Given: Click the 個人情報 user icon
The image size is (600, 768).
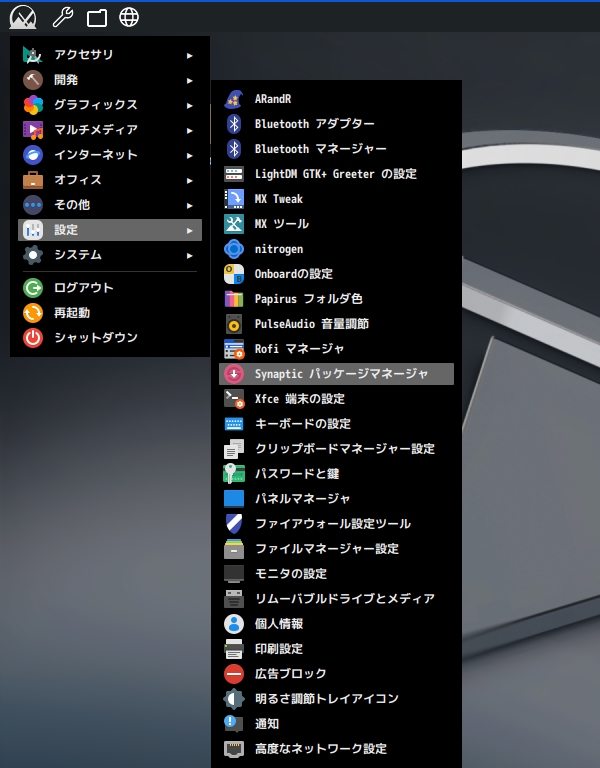Looking at the screenshot, I should point(234,624).
